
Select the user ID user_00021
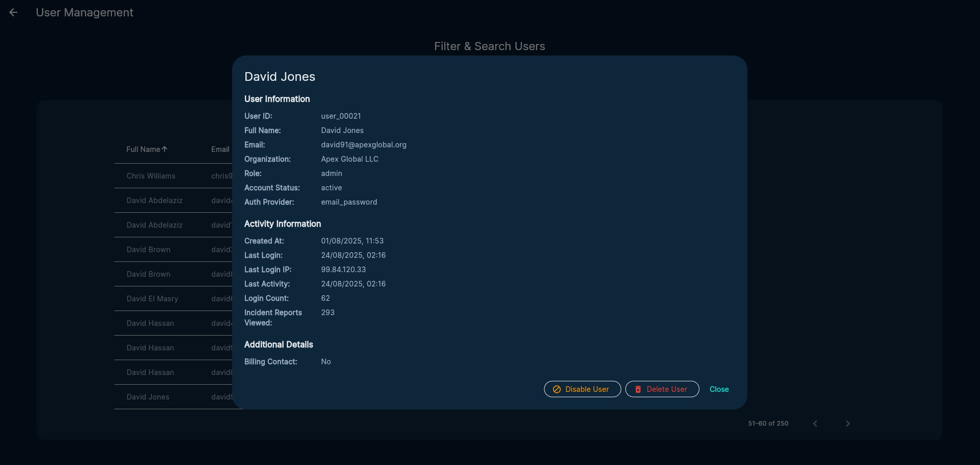341,116
